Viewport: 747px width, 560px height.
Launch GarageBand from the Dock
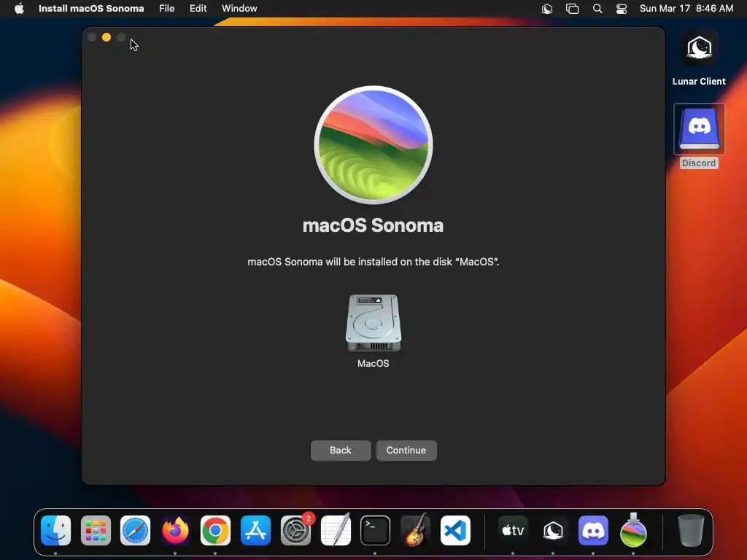[415, 530]
